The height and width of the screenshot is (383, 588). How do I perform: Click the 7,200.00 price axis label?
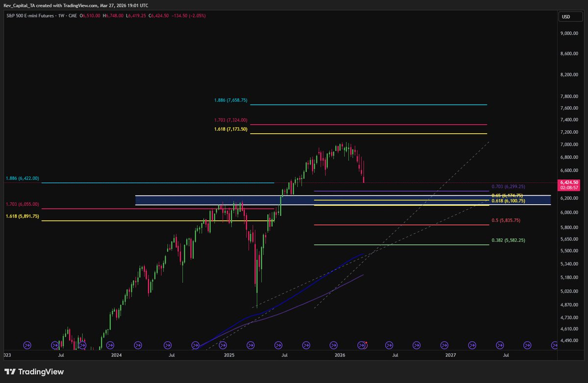(568, 132)
